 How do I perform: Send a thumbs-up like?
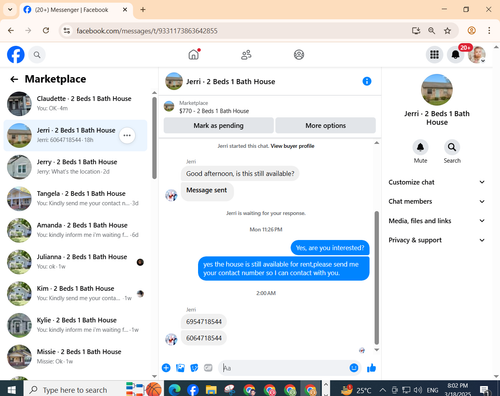click(x=371, y=368)
